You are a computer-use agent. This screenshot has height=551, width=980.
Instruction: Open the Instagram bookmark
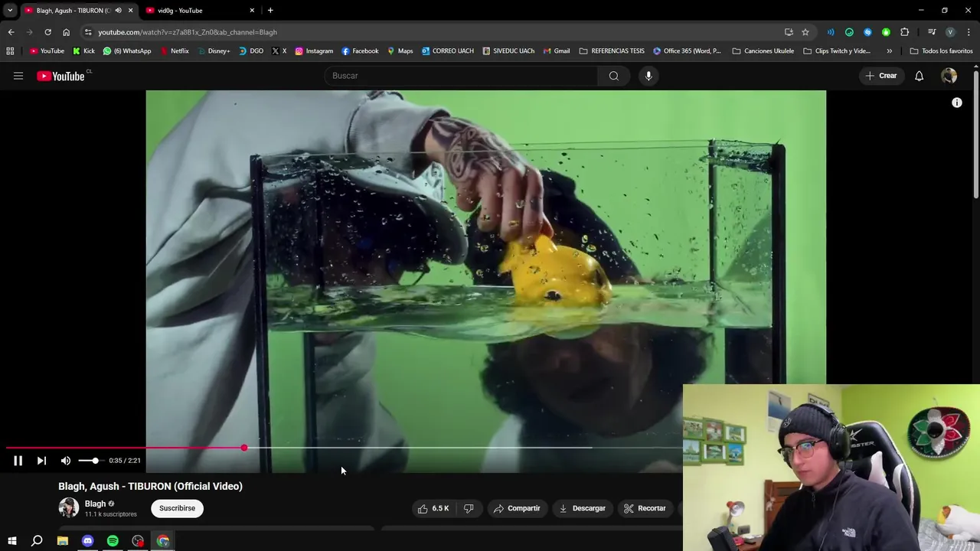(314, 51)
